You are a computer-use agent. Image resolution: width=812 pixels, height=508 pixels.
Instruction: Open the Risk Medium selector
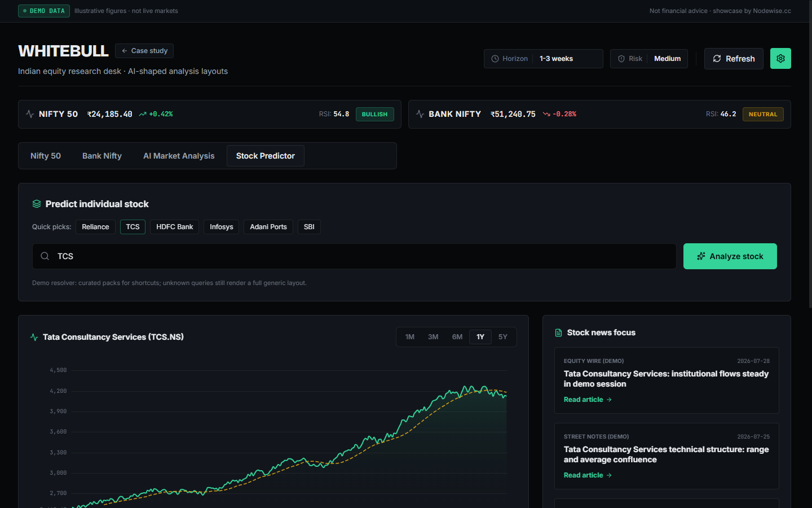(x=648, y=59)
